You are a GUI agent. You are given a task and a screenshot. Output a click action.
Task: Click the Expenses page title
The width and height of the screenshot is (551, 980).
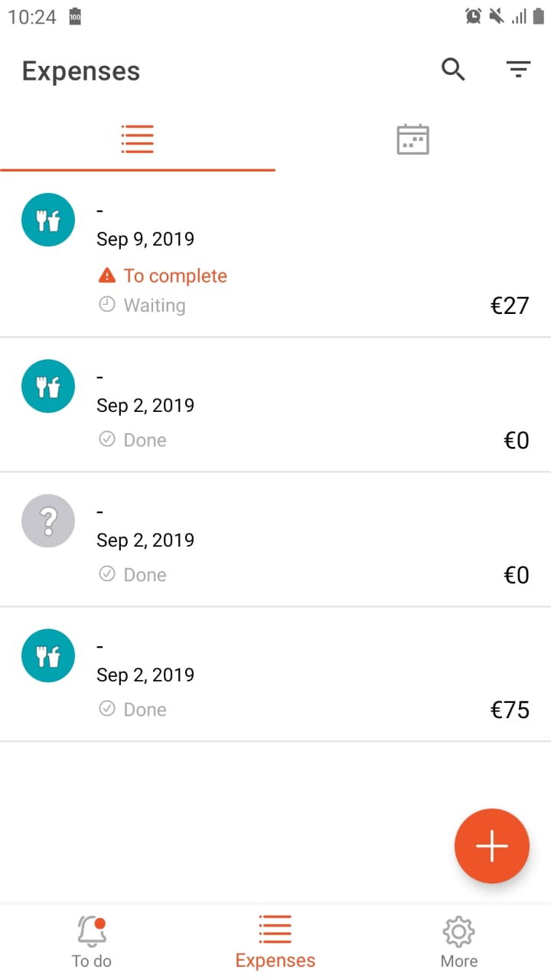click(x=81, y=71)
